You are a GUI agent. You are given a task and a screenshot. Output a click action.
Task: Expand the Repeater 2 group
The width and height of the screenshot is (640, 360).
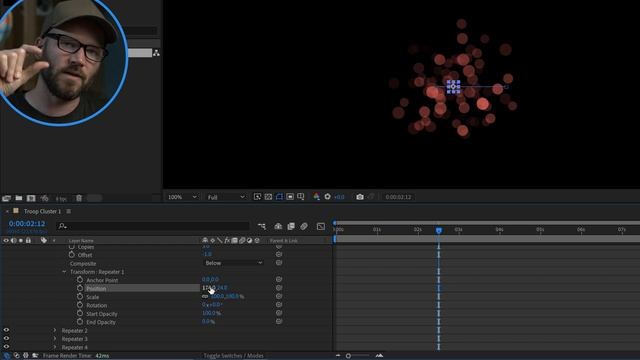point(55,330)
